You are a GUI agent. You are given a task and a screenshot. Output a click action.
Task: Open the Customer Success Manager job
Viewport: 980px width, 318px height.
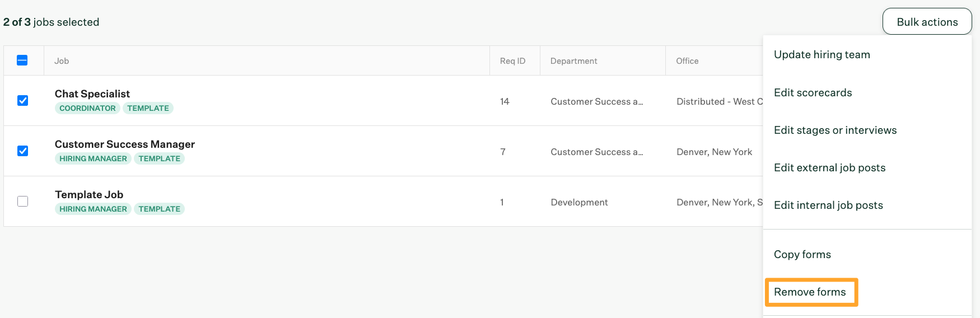point(125,144)
